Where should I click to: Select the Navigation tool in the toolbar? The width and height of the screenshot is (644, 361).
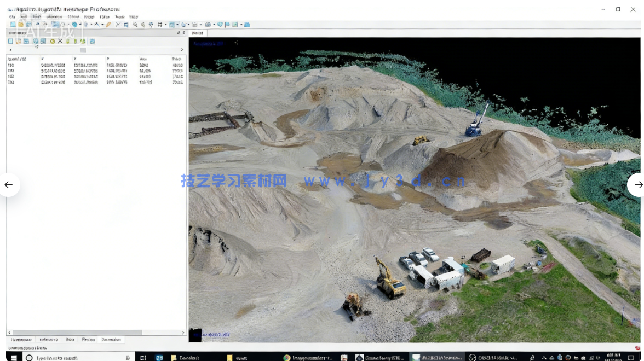click(x=55, y=24)
